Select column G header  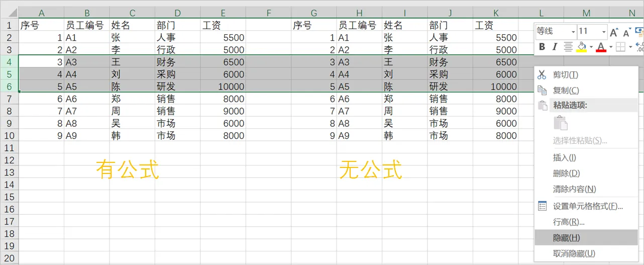click(314, 13)
